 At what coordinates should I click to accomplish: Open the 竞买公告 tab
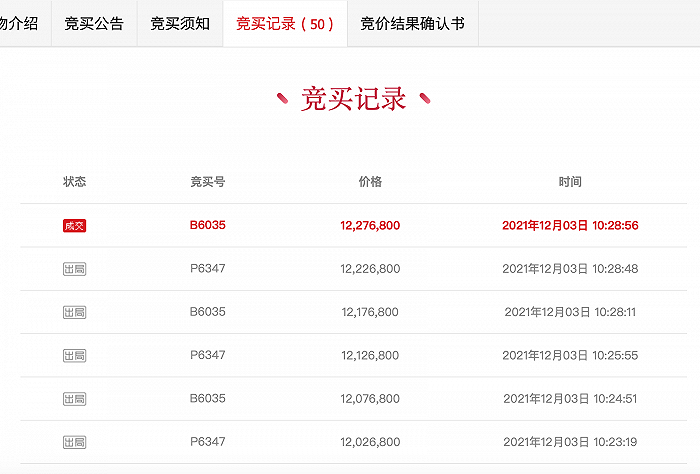click(x=94, y=23)
